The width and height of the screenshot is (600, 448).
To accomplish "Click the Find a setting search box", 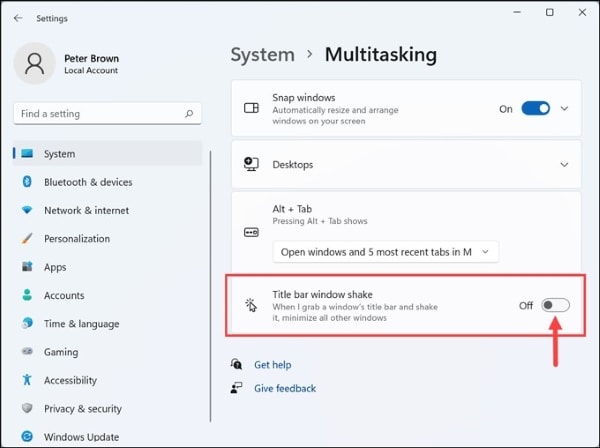I will (100, 114).
